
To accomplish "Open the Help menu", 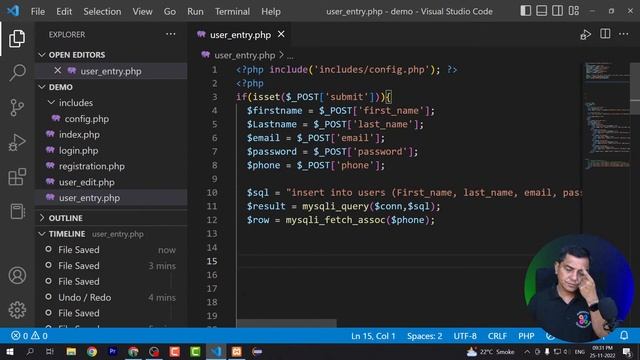I will (271, 11).
